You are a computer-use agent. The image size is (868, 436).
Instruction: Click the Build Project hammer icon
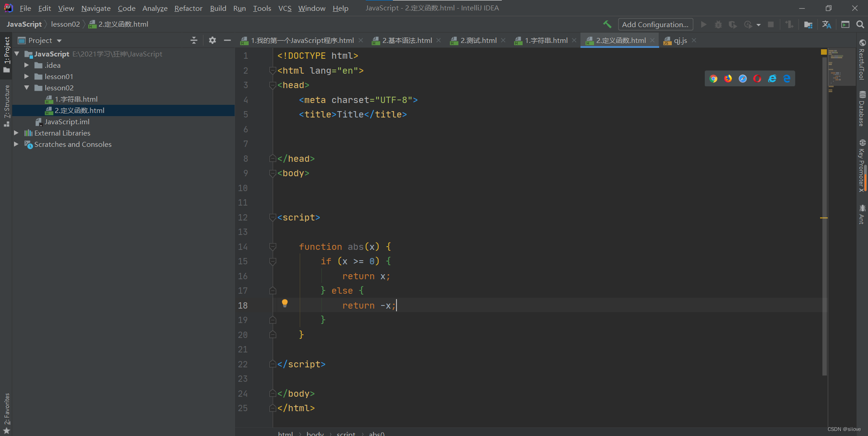607,24
